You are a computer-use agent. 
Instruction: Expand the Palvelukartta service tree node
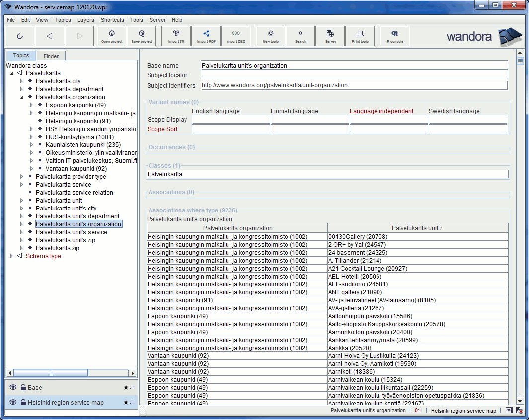(x=21, y=184)
